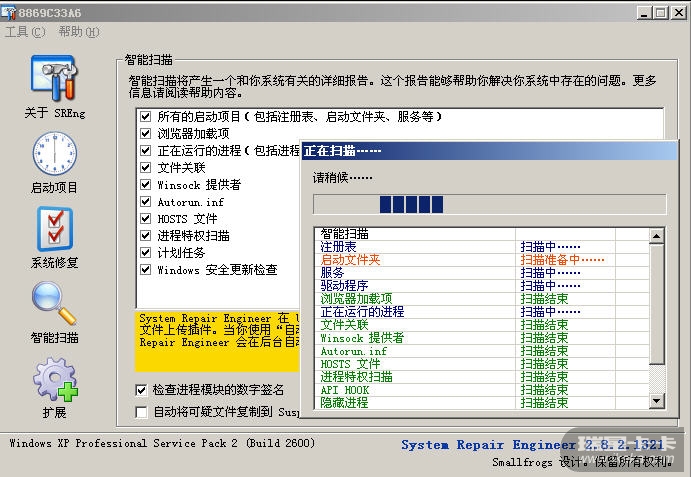This screenshot has height=477, width=691.
Task: Click the 正在扫描 dialog title bar
Action: point(489,151)
